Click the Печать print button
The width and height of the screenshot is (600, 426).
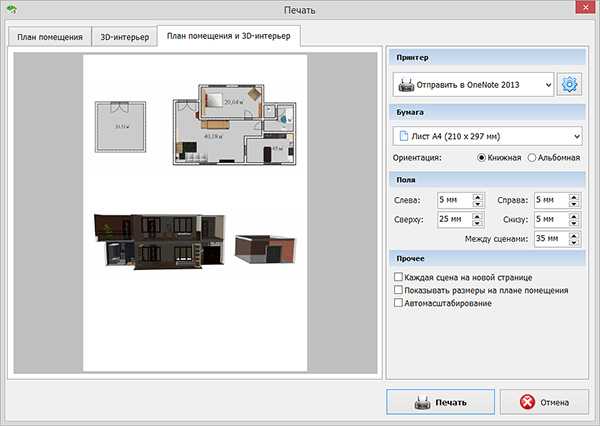(440, 402)
